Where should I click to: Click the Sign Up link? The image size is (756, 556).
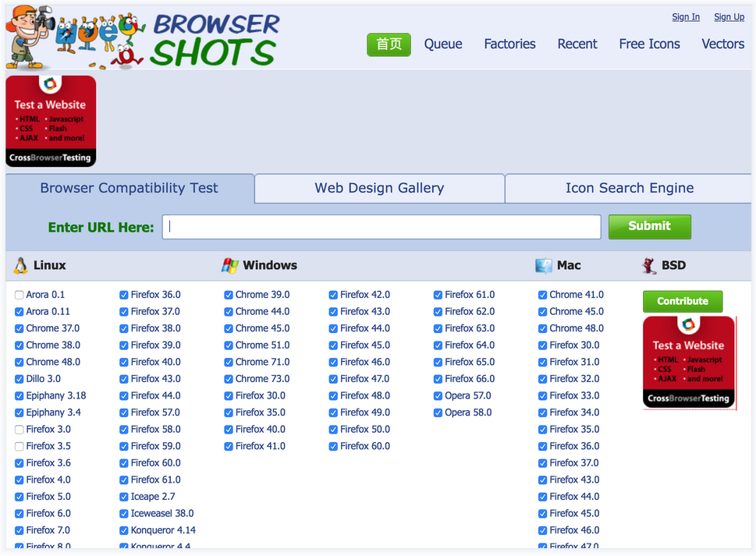point(729,17)
